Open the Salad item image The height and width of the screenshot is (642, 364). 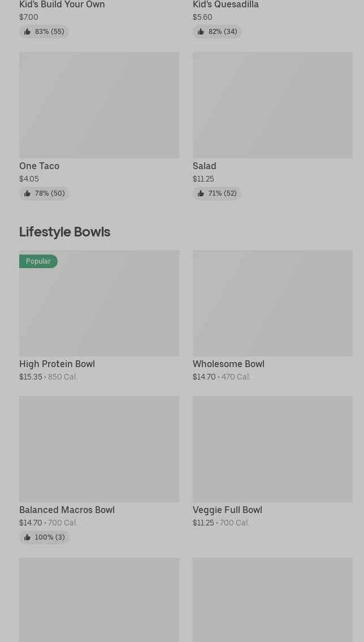pos(273,105)
